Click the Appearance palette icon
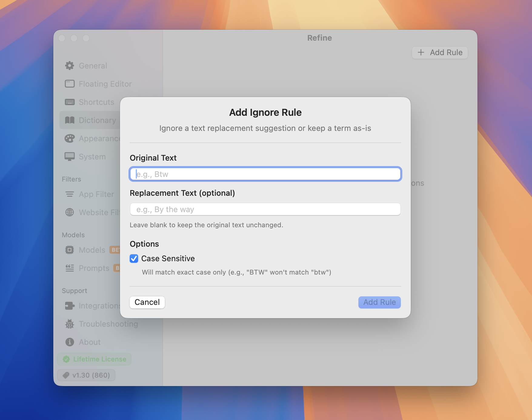 point(70,138)
